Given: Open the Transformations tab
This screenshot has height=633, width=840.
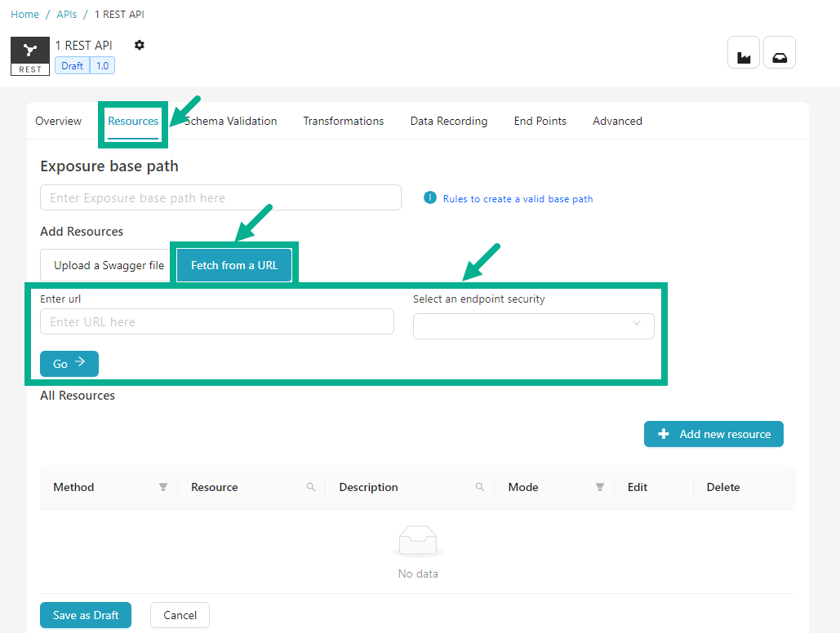Looking at the screenshot, I should 343,121.
